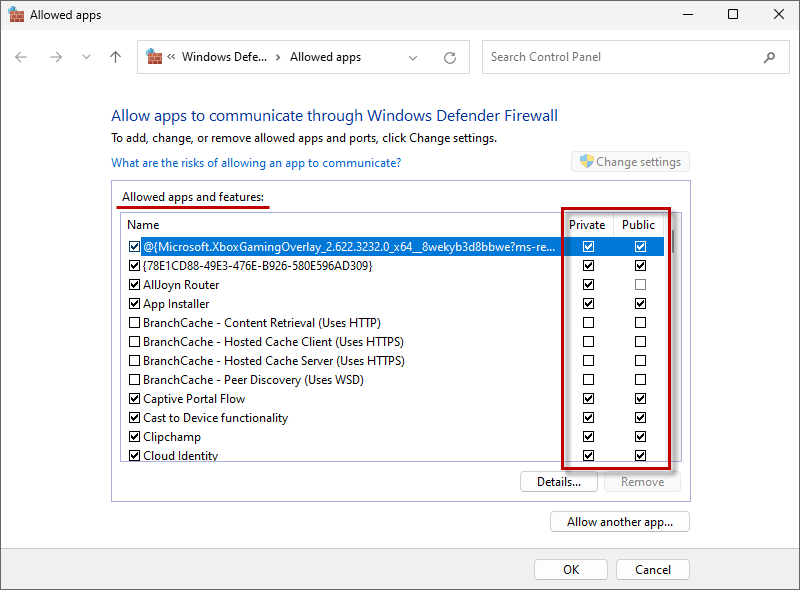The height and width of the screenshot is (590, 800).
Task: Open the address bar history dropdown
Action: tap(413, 58)
